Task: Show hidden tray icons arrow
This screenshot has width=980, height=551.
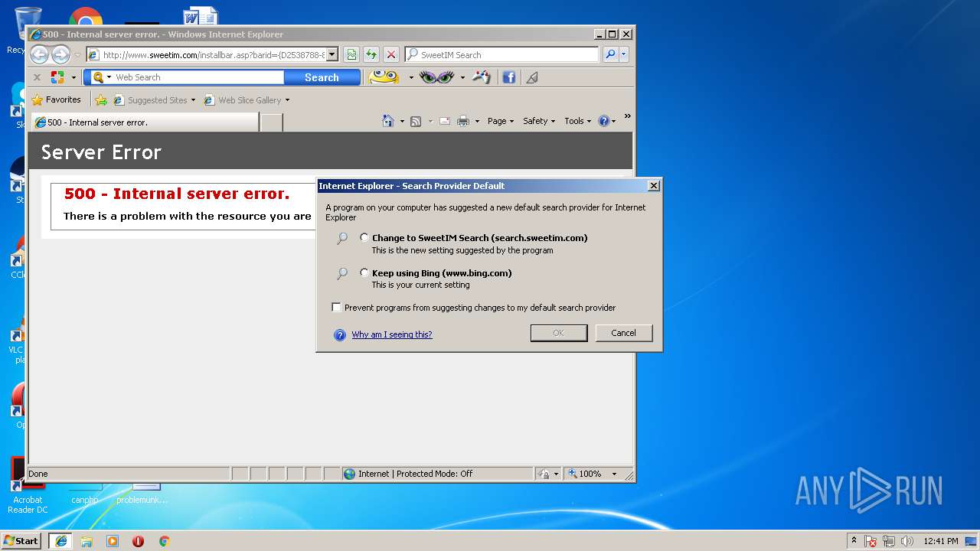Action: pos(854,541)
